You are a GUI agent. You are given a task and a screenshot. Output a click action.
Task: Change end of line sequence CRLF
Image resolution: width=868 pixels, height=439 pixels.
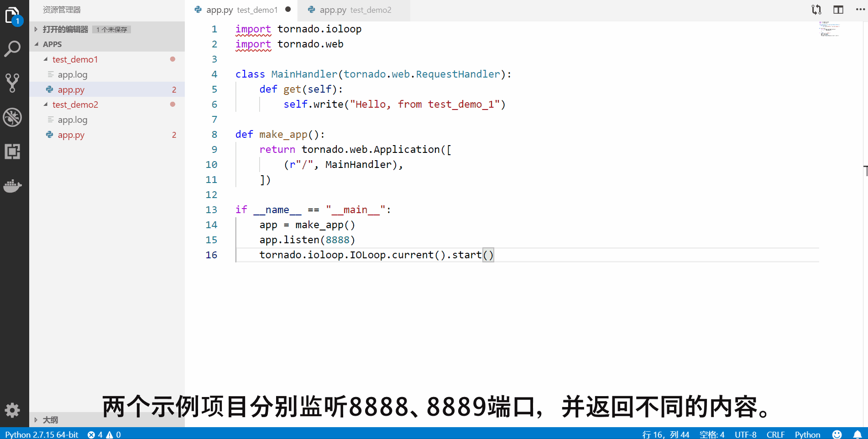click(x=776, y=434)
